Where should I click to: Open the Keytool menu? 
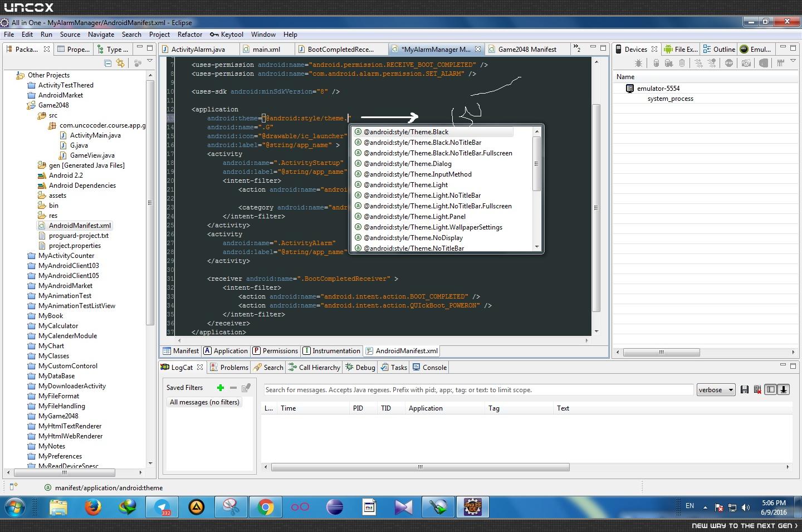(227, 34)
